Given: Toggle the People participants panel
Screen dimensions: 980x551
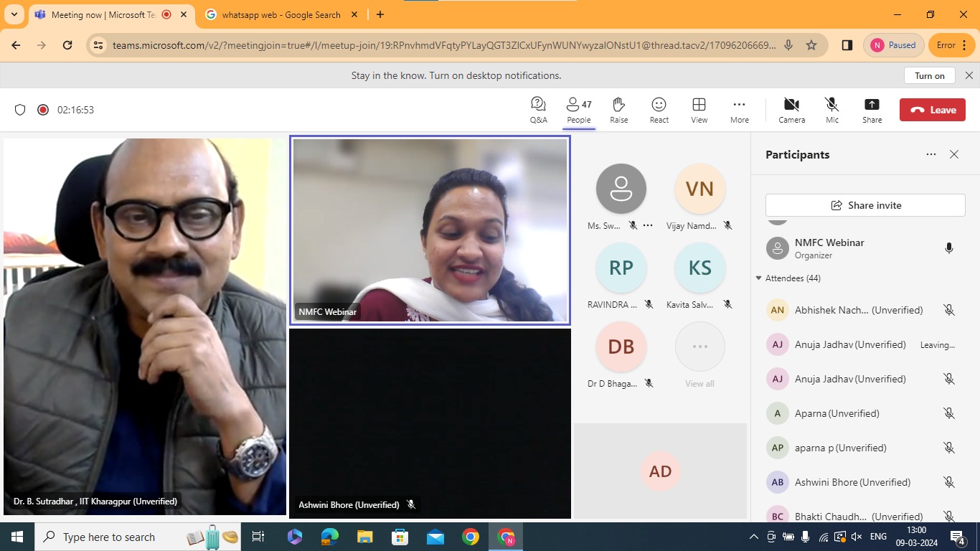Looking at the screenshot, I should (578, 110).
